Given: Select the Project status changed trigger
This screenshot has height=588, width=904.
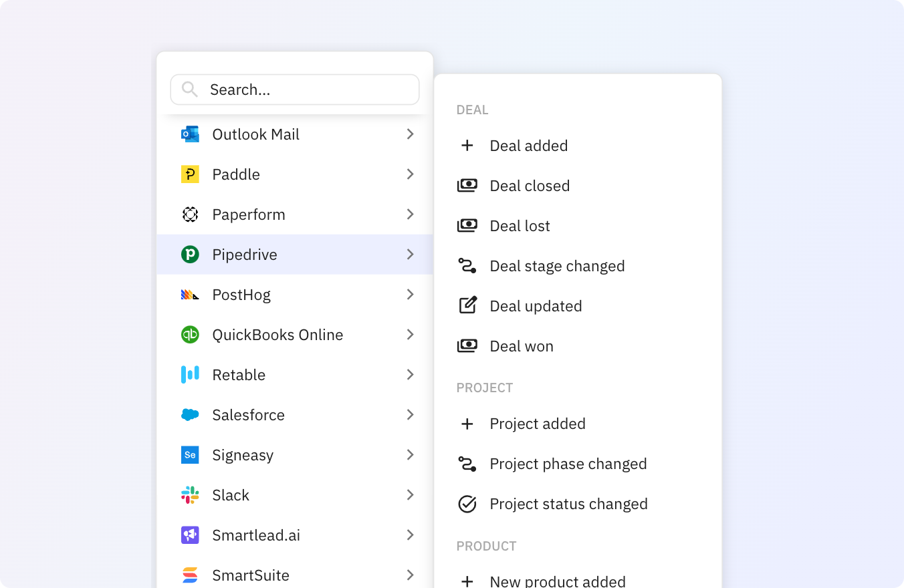Looking at the screenshot, I should point(578,504).
